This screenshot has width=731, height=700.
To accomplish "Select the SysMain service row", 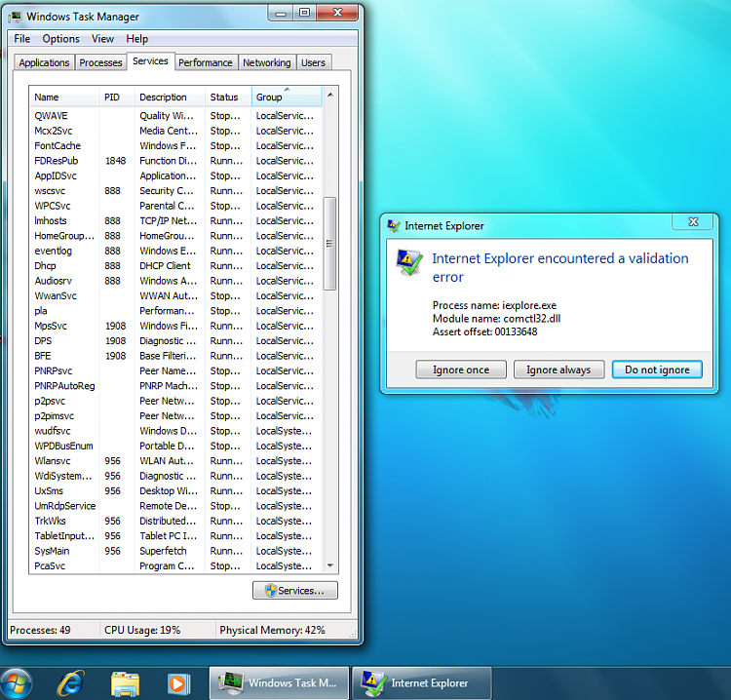I will coord(175,551).
